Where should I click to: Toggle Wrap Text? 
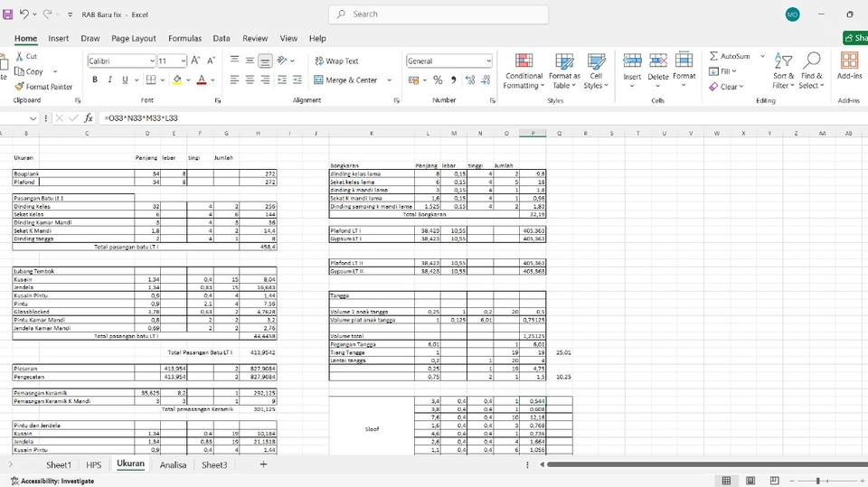336,61
